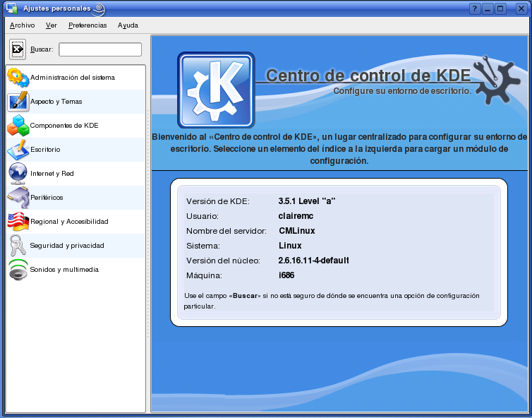Open the Ver menu

[52, 25]
